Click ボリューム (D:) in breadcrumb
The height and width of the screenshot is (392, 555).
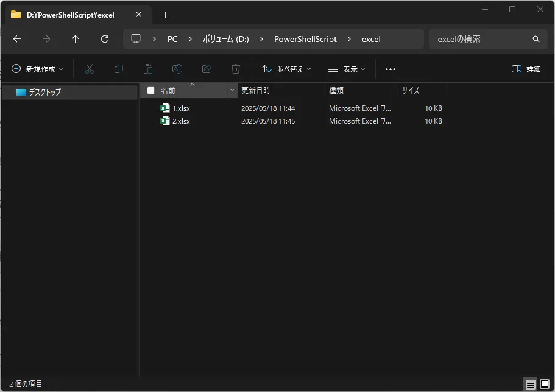tap(226, 39)
